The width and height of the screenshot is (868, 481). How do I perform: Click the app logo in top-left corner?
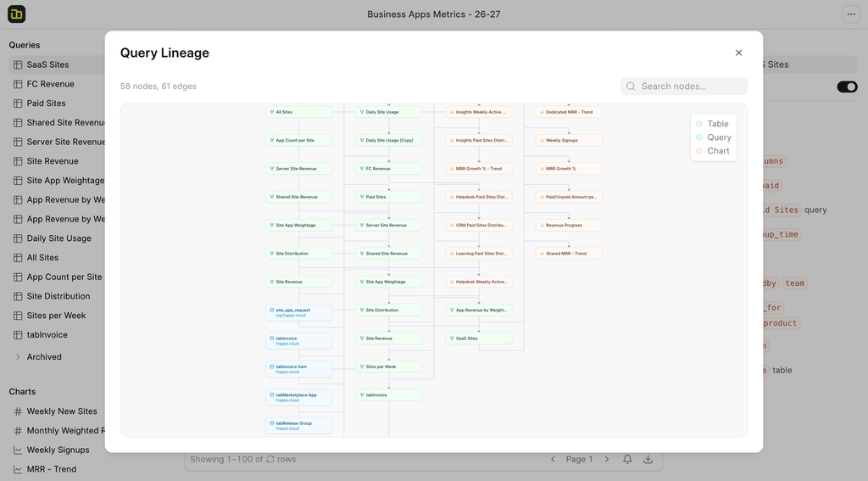pyautogui.click(x=16, y=14)
